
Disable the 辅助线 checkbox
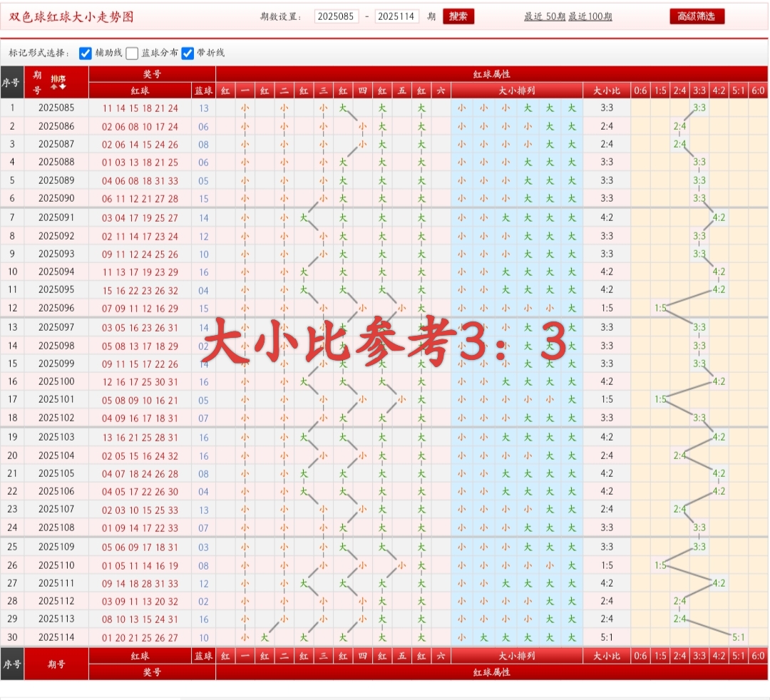pyautogui.click(x=84, y=52)
